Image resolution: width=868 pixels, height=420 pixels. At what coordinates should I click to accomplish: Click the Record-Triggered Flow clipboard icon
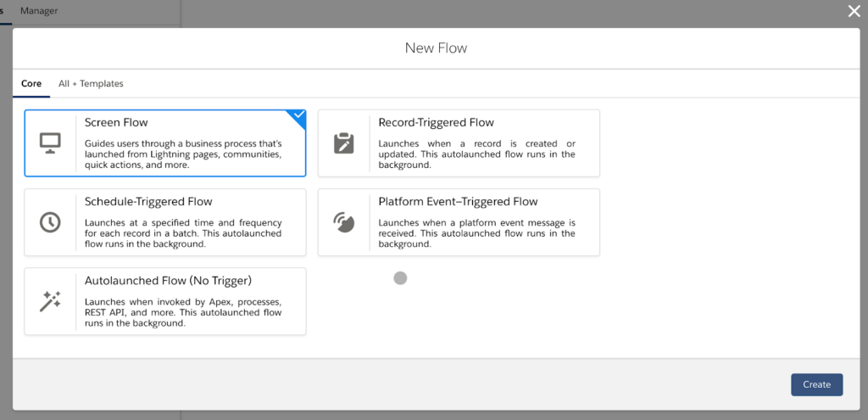point(344,143)
